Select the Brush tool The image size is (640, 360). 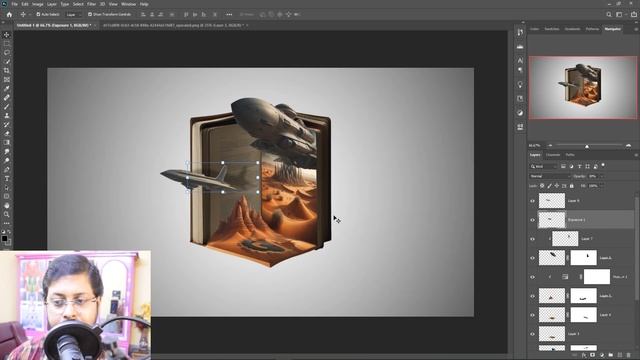pos(7,107)
